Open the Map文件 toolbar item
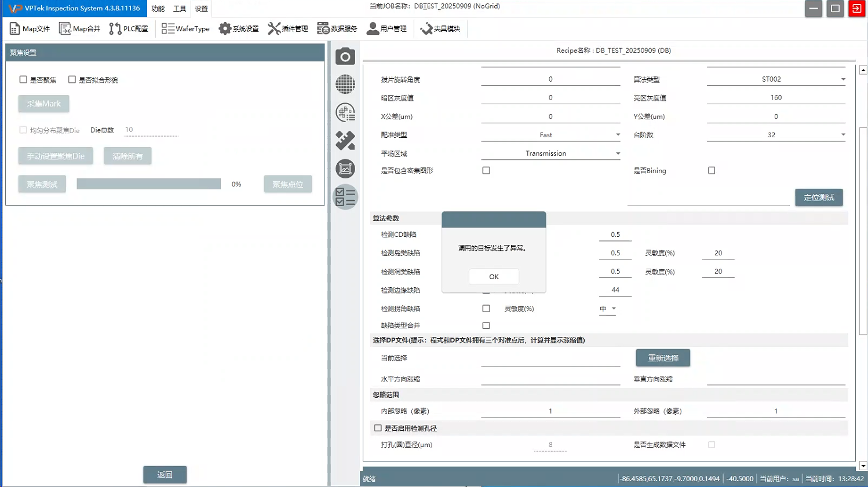This screenshot has height=487, width=868. coord(30,28)
